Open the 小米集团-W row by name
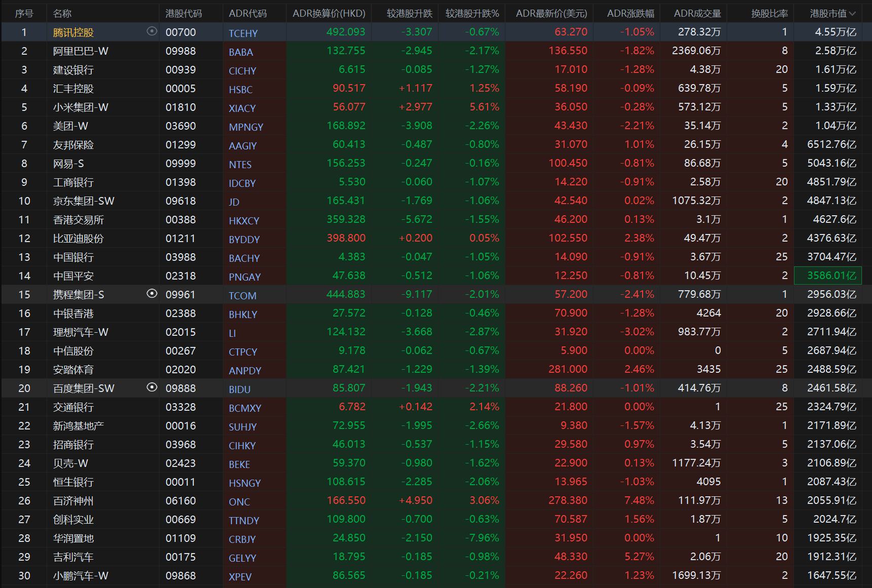Image resolution: width=872 pixels, height=588 pixels. click(x=81, y=107)
